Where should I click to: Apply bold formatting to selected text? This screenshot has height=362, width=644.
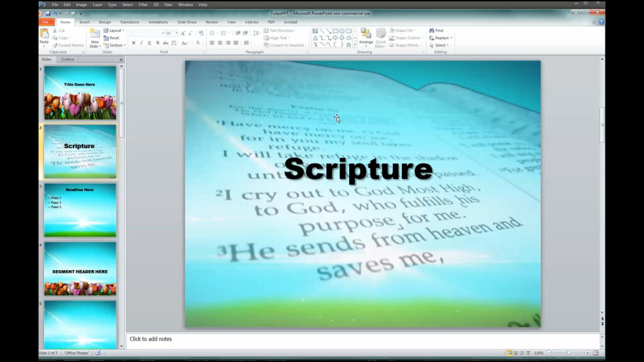(133, 43)
